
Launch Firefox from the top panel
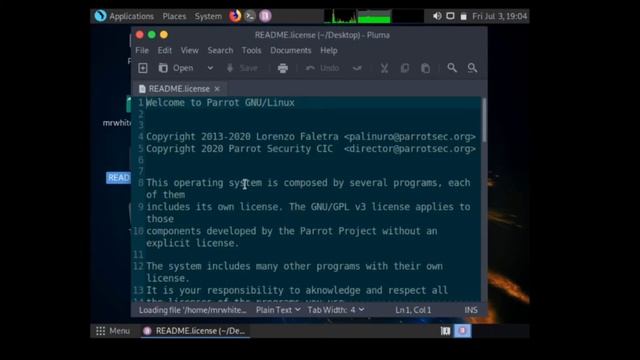pyautogui.click(x=235, y=16)
